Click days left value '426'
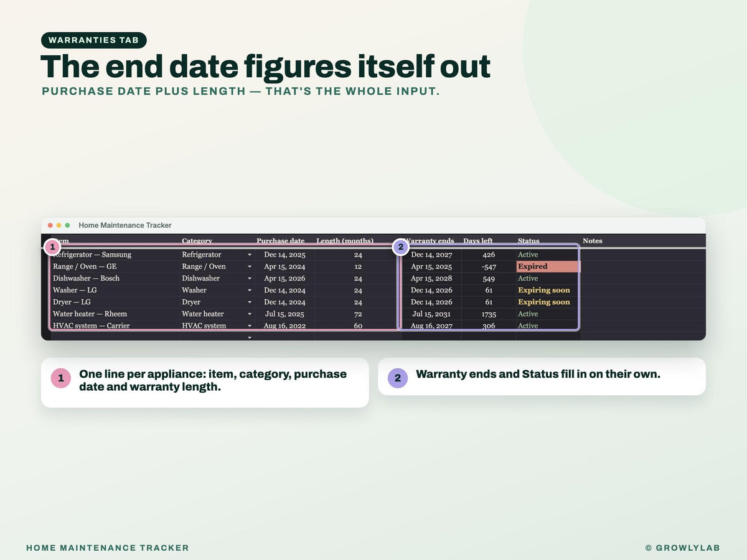 pyautogui.click(x=489, y=254)
